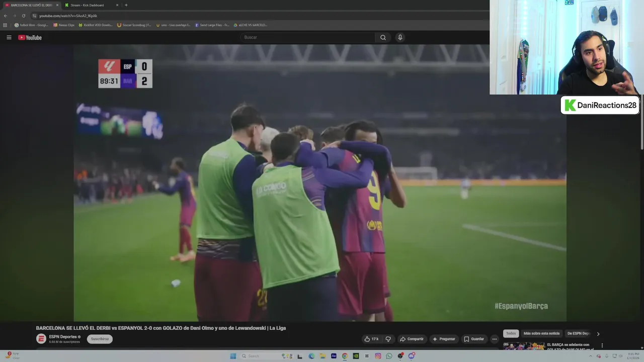The height and width of the screenshot is (362, 644).
Task: Open the Nexus Clips bookmark
Action: coord(64,25)
